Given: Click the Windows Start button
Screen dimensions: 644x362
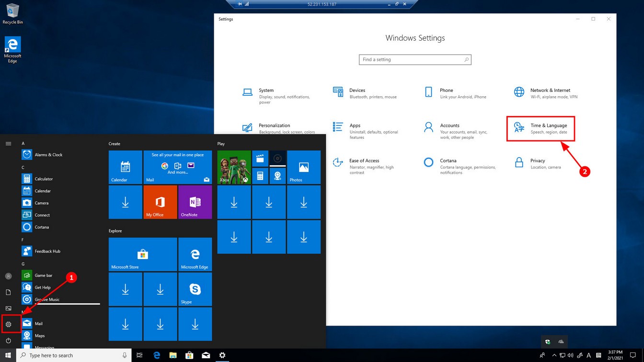Looking at the screenshot, I should click(8, 355).
